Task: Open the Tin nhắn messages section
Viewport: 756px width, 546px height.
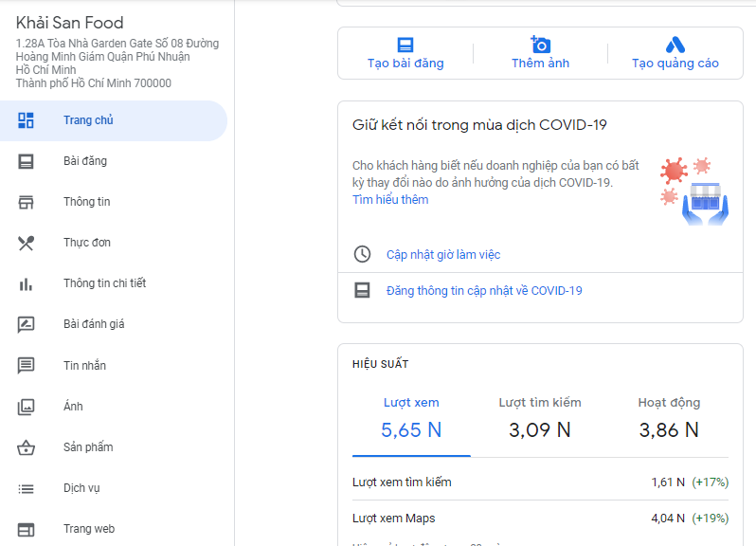Action: pos(114,366)
